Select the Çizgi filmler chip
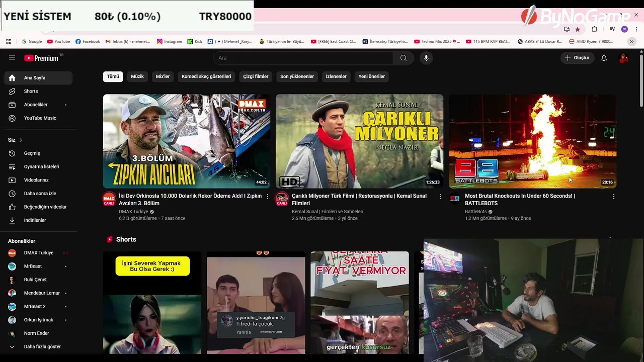Viewport: 644px width, 362px height. point(256,76)
